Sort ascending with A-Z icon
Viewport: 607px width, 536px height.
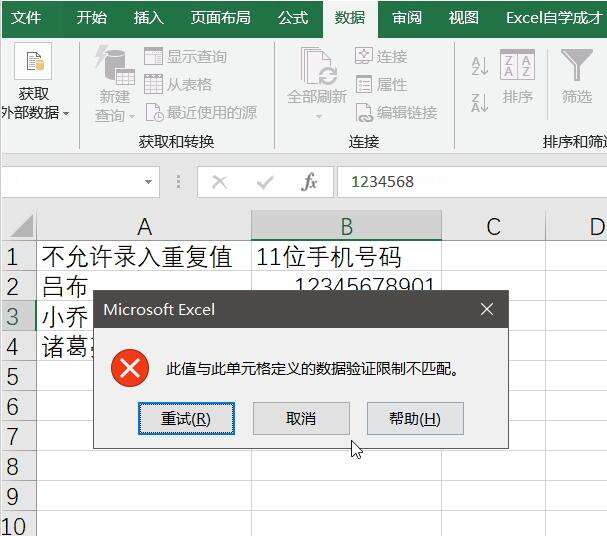point(480,66)
